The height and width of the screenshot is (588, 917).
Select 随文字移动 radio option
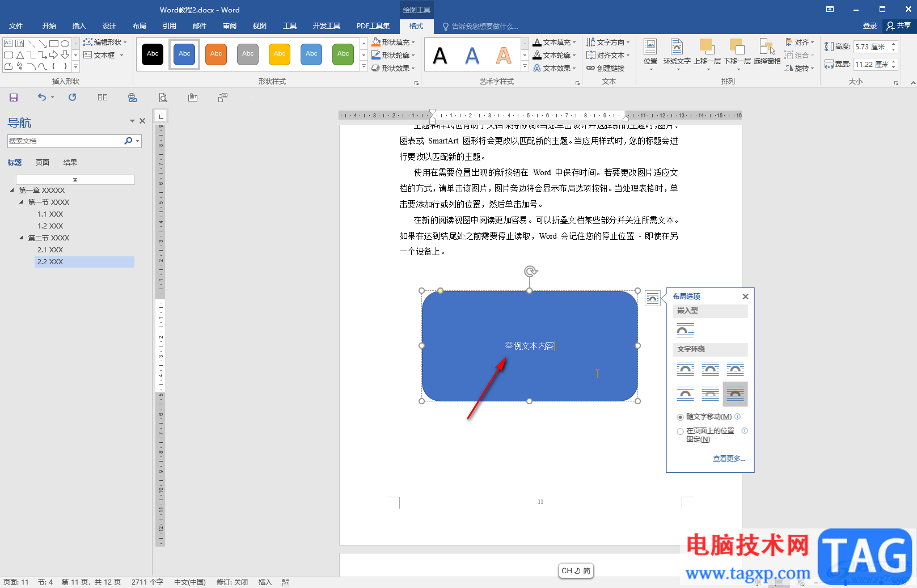(x=680, y=417)
